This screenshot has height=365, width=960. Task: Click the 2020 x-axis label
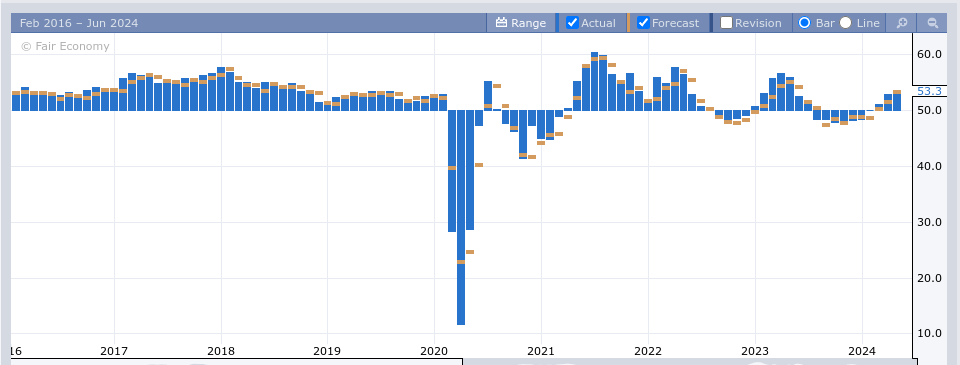click(x=434, y=352)
